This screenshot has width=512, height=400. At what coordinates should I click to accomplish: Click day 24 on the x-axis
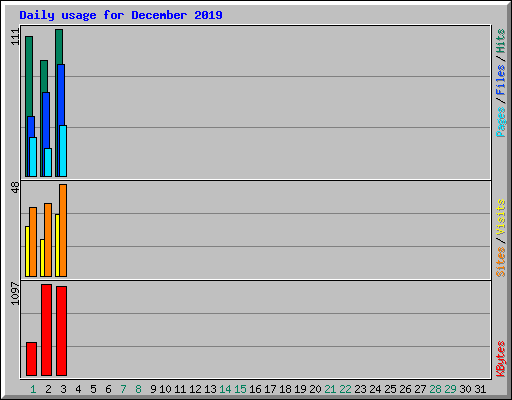tap(375, 389)
